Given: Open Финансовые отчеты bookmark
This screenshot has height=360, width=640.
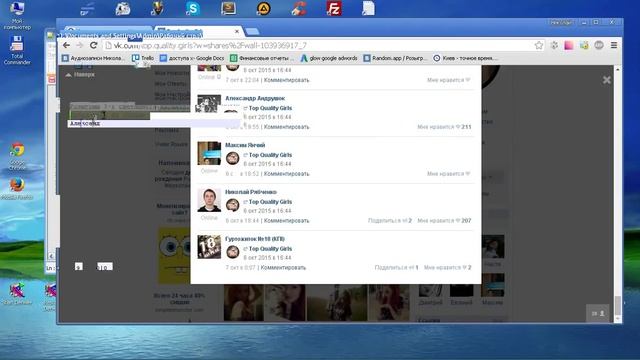Looking at the screenshot, I should (x=262, y=58).
